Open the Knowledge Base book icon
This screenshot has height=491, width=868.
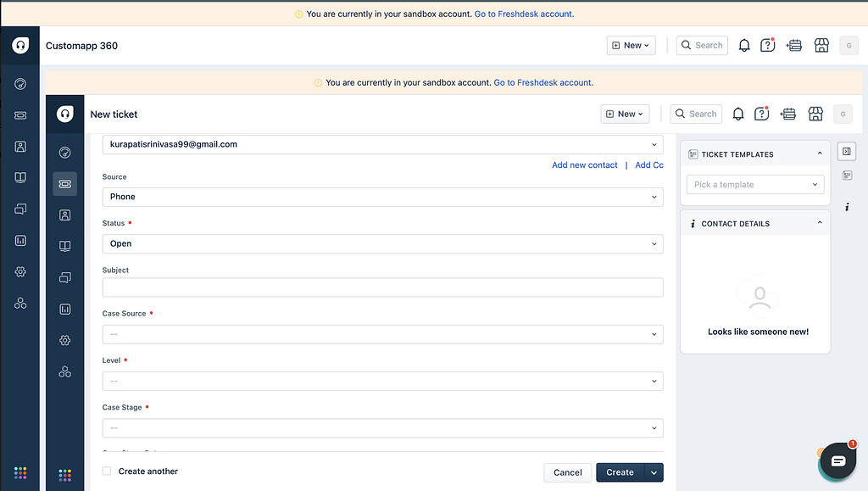(64, 246)
